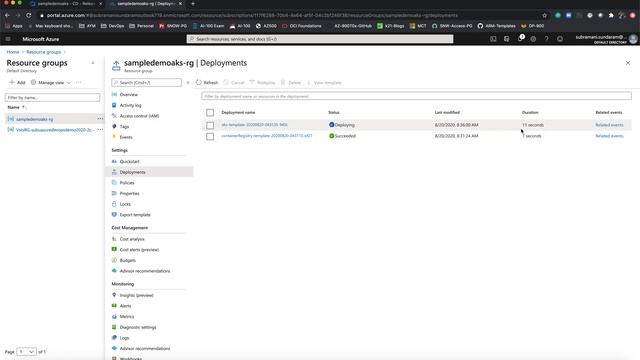Open the aks-template deployment link
This screenshot has height=360, width=640.
255,125
